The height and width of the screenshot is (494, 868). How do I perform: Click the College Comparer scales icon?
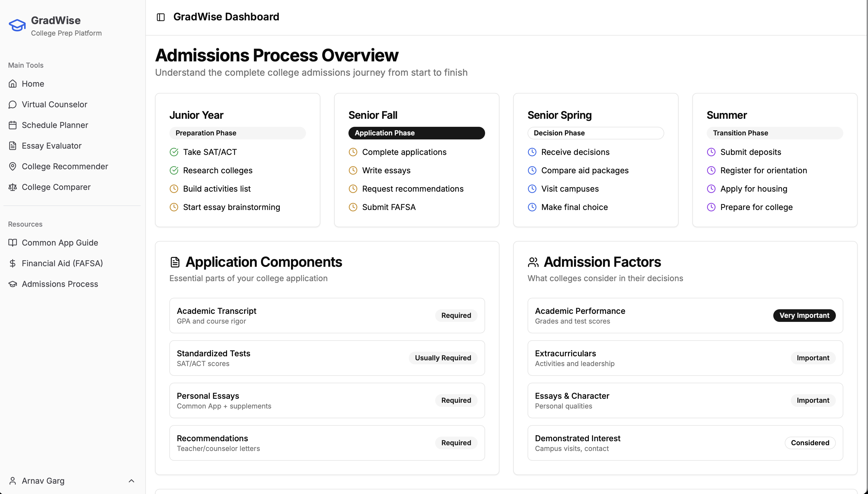click(x=13, y=187)
